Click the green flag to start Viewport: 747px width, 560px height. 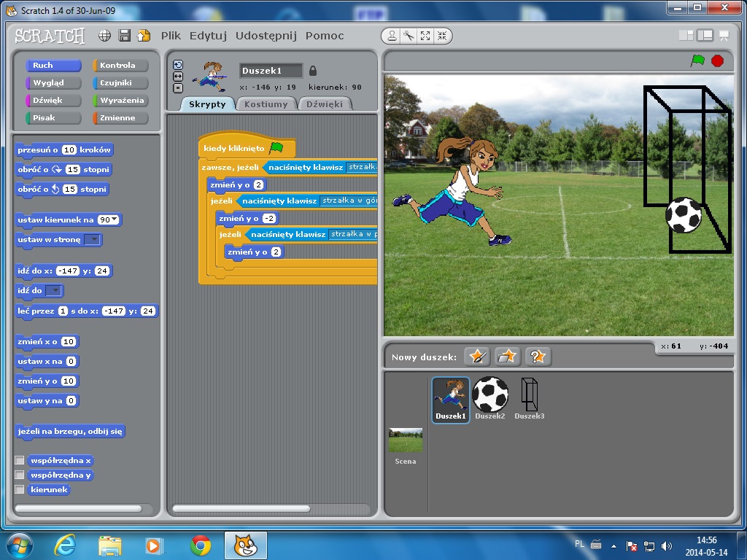click(697, 61)
